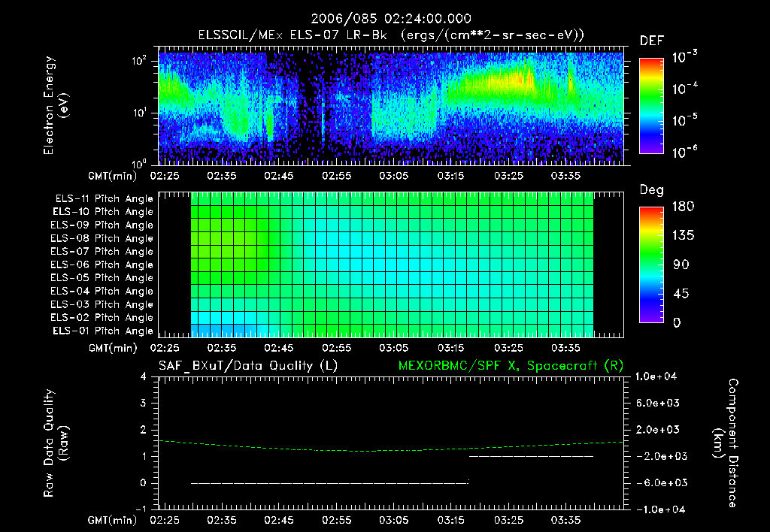Select the ELS-04 Pitch Angle row label
Viewport: 770px width, 532px height.
[102, 291]
